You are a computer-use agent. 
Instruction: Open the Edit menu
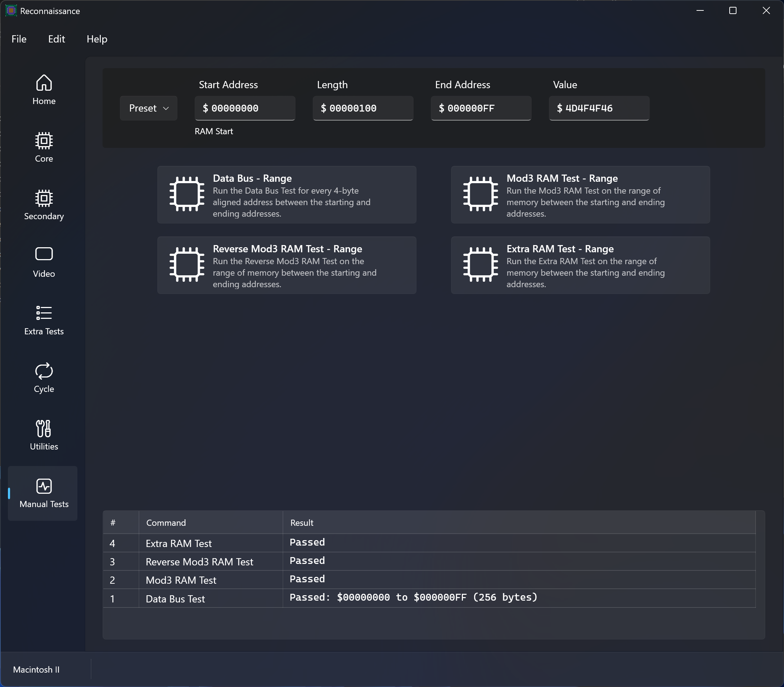(57, 39)
